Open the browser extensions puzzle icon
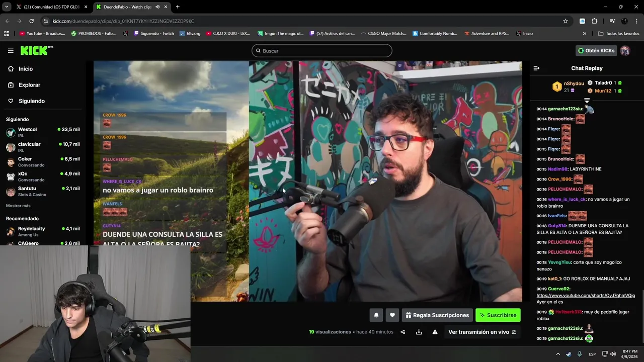Screen dimensions: 644x362 click(x=594, y=21)
